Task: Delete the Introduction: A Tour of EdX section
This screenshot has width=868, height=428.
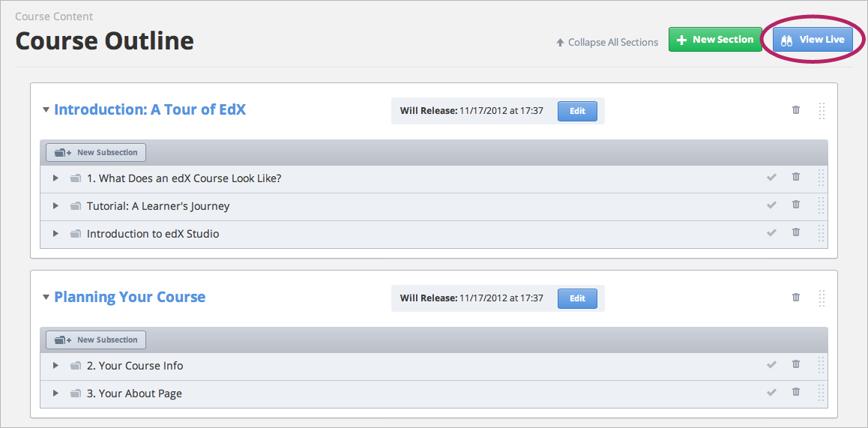Action: [796, 110]
